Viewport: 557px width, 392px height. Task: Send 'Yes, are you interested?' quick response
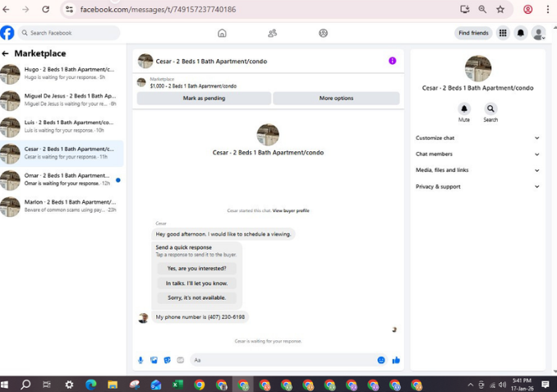197,269
